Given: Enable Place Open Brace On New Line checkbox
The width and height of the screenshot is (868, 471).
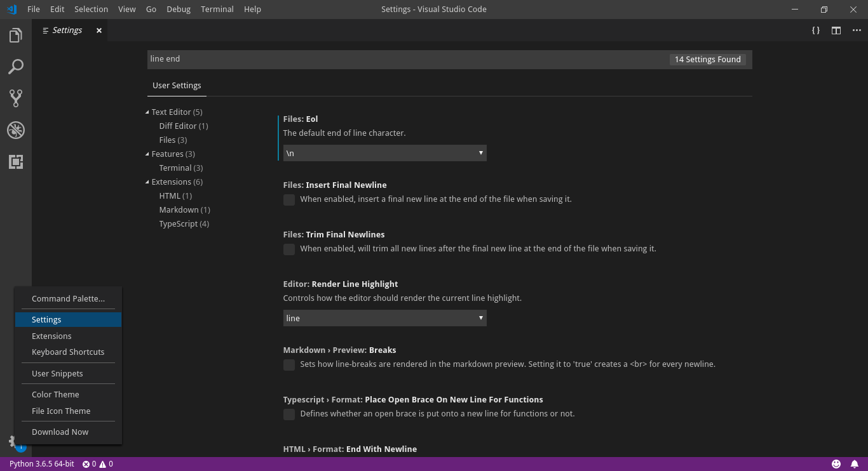Looking at the screenshot, I should tap(289, 415).
